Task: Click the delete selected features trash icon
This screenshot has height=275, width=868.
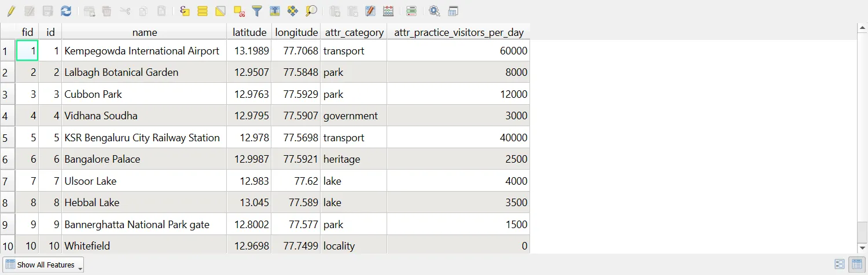Action: 107,11
